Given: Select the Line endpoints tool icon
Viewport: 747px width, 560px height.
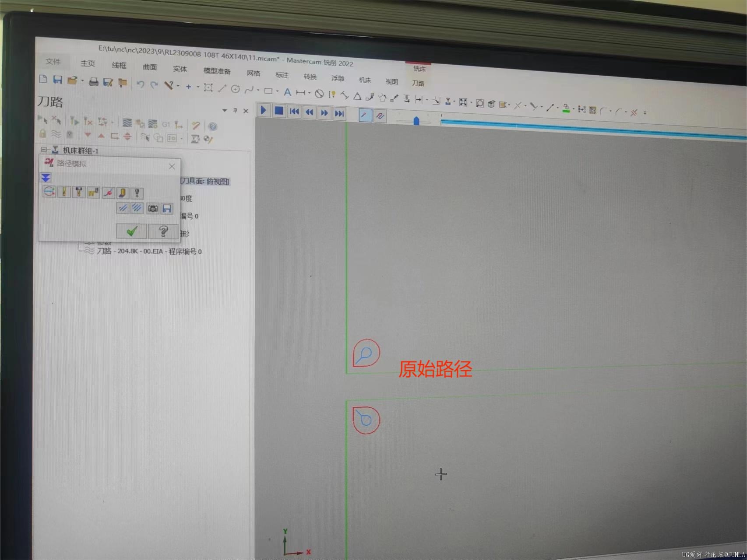Looking at the screenshot, I should click(x=222, y=88).
